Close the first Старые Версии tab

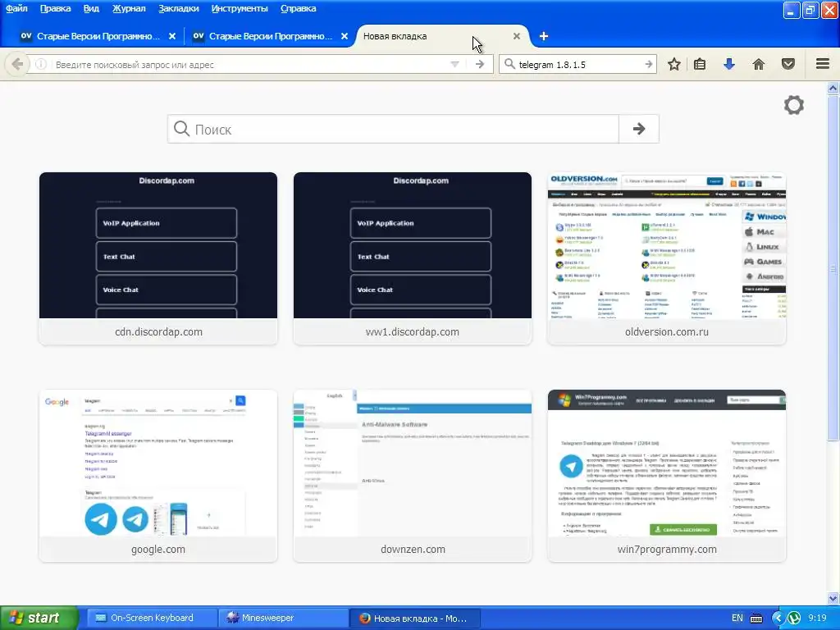(x=172, y=36)
